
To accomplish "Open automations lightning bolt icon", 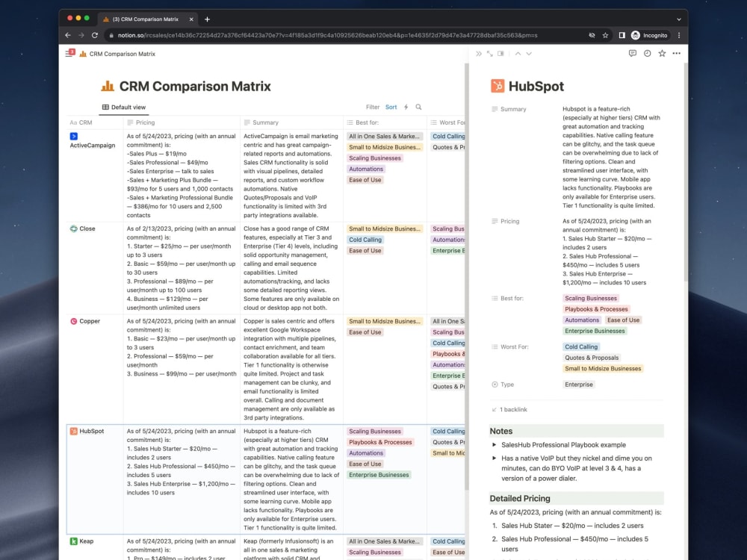I will [x=406, y=107].
